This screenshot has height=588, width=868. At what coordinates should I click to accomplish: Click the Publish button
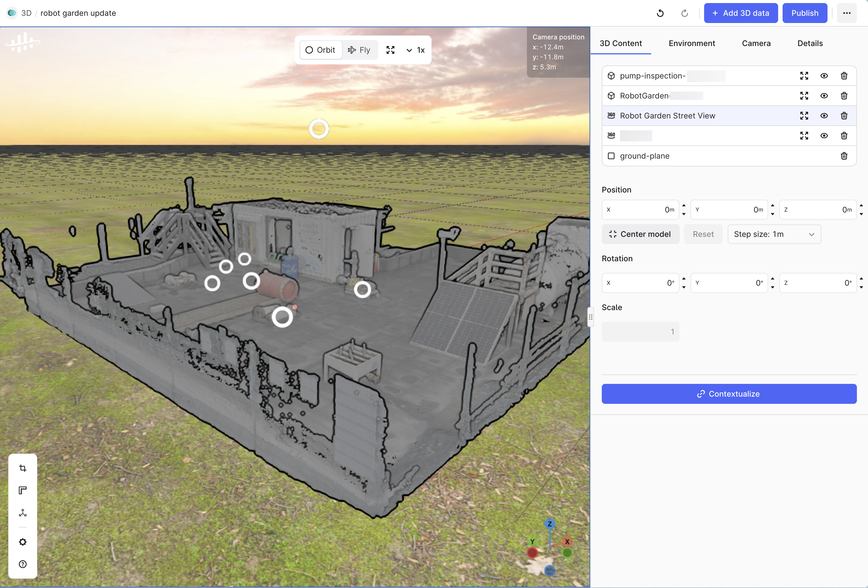click(804, 13)
